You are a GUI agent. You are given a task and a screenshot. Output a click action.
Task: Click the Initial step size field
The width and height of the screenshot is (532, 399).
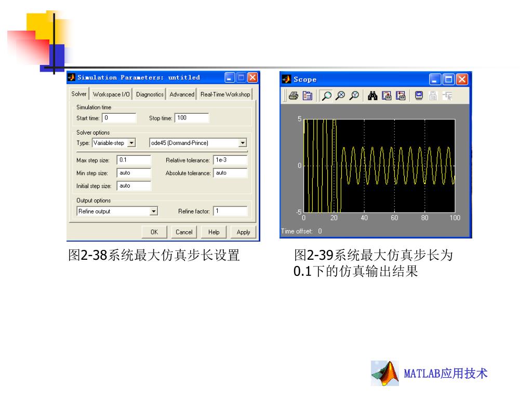(x=134, y=185)
